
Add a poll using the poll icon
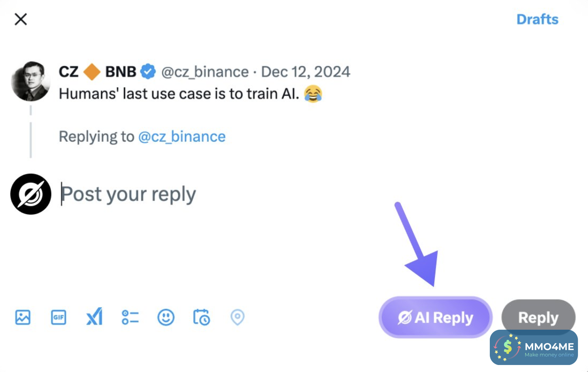point(130,317)
